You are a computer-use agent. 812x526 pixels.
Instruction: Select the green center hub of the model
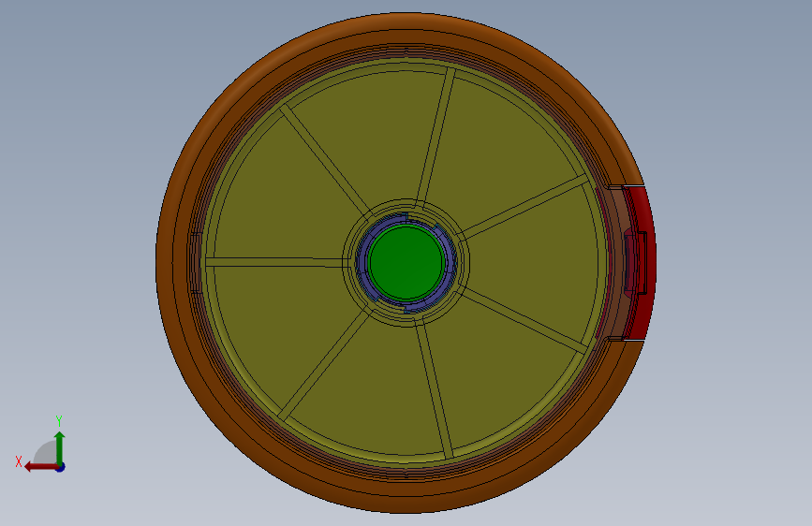[406, 262]
